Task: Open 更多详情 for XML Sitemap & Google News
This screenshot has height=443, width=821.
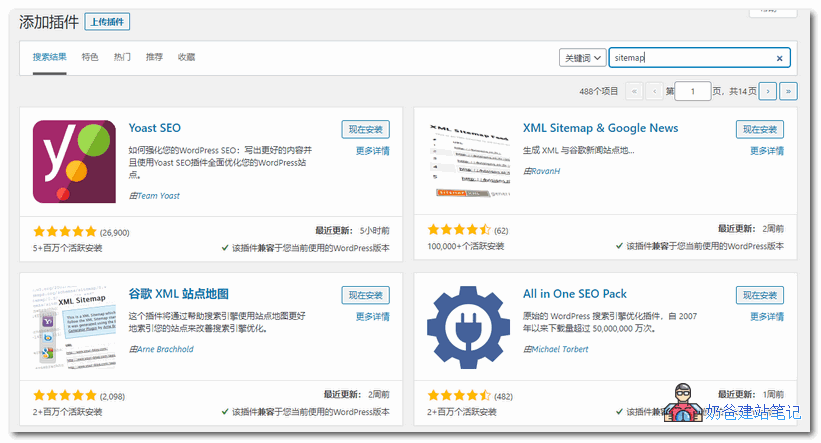Action: point(767,151)
